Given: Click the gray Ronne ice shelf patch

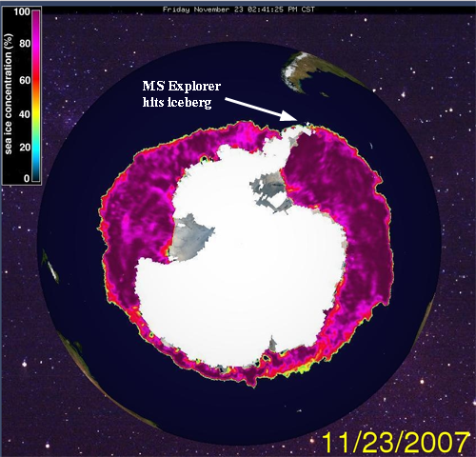Looking at the screenshot, I should coord(268,190).
